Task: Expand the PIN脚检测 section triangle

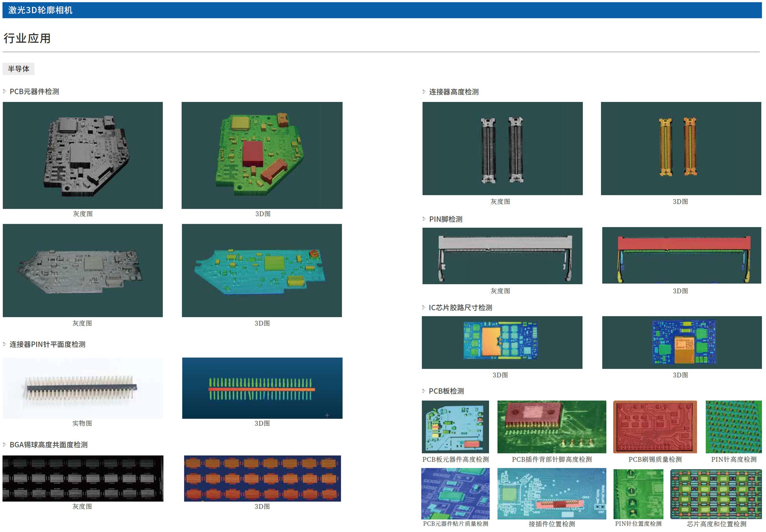Action: pyautogui.click(x=424, y=219)
